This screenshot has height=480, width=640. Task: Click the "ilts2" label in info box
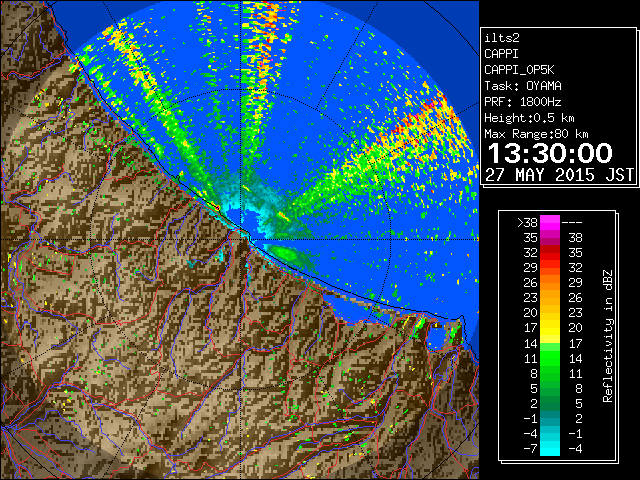pos(502,38)
